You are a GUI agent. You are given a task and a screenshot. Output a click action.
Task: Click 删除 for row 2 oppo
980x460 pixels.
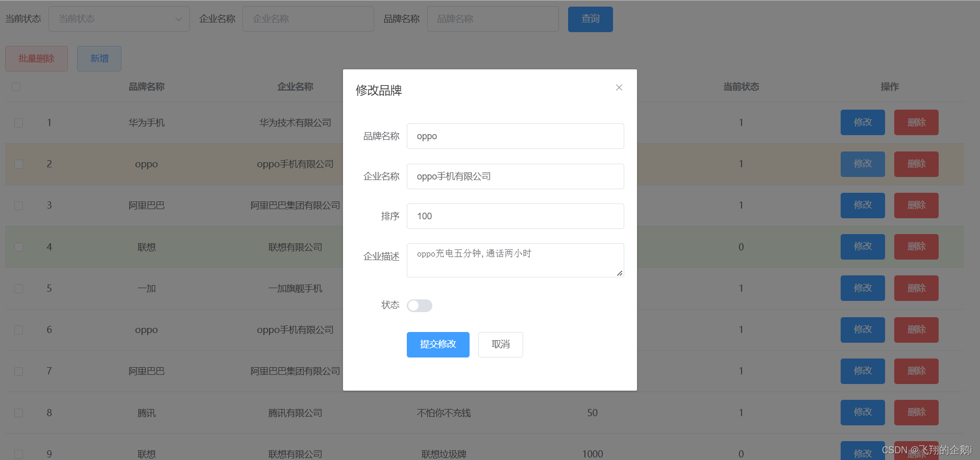click(916, 164)
